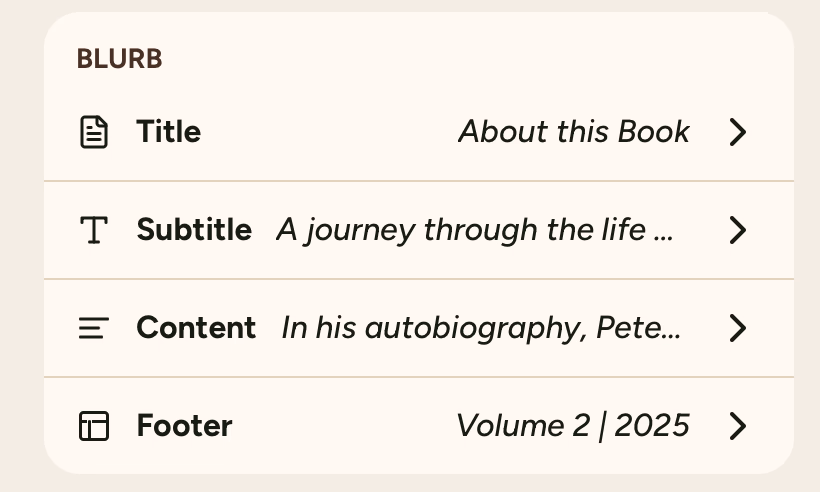Viewport: 820px width, 492px height.
Task: Click the 'A journey through the life' subtitle value
Action: (475, 230)
